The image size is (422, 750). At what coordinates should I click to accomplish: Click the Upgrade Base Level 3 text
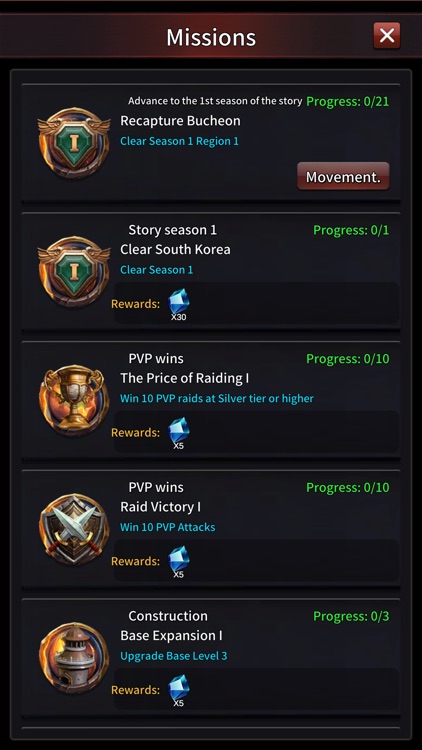point(174,656)
